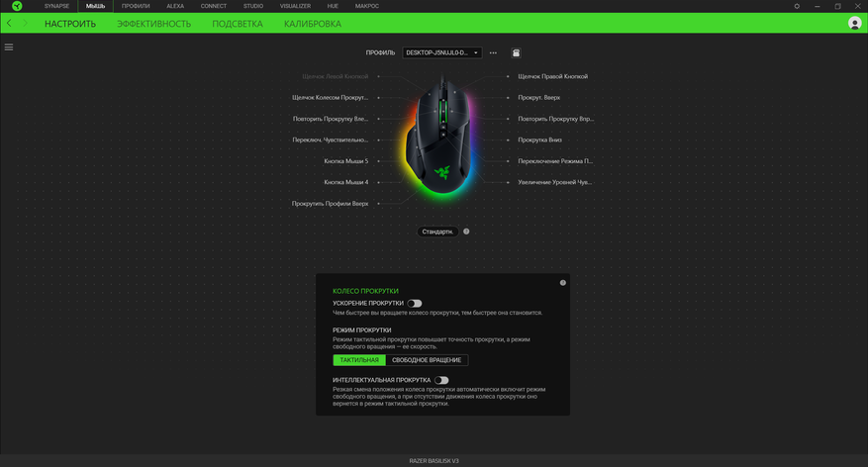Screen dimensions: 868x467
Task: Select Повторить Прокрутку Впр... assignment
Action: (x=556, y=119)
